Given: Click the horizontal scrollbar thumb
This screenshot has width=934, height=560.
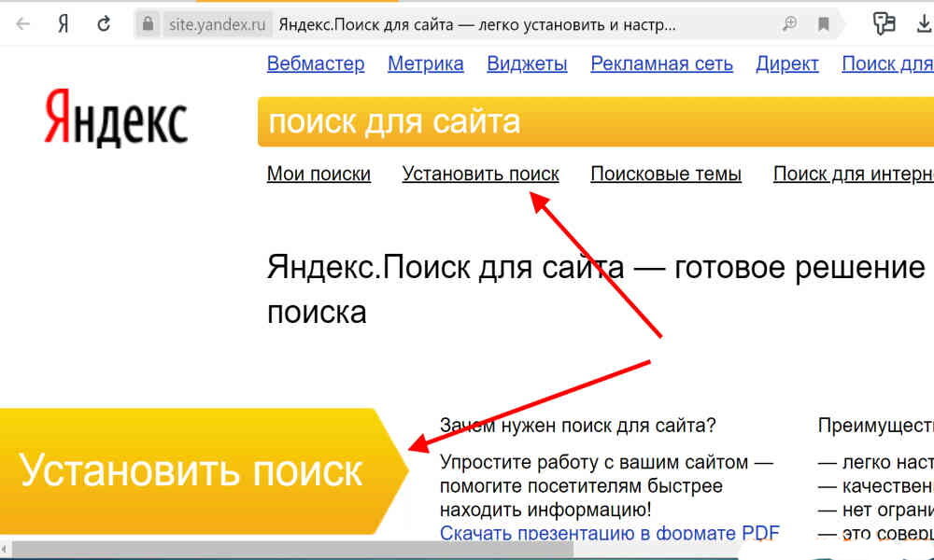Looking at the screenshot, I should click(x=291, y=550).
